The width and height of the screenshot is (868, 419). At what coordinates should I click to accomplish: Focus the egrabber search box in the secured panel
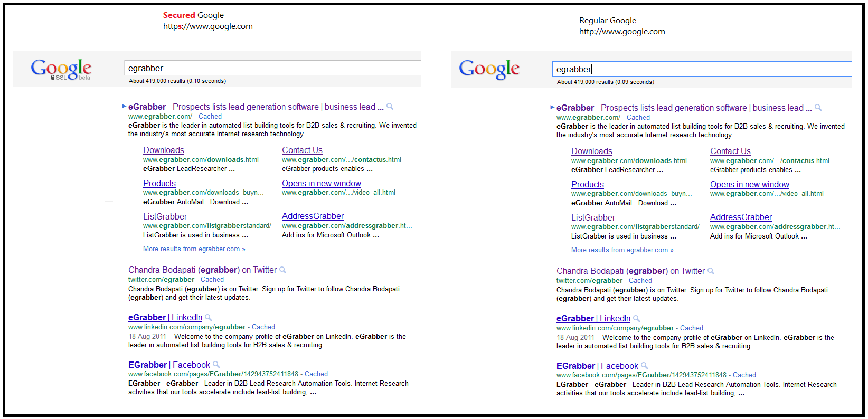tap(272, 68)
